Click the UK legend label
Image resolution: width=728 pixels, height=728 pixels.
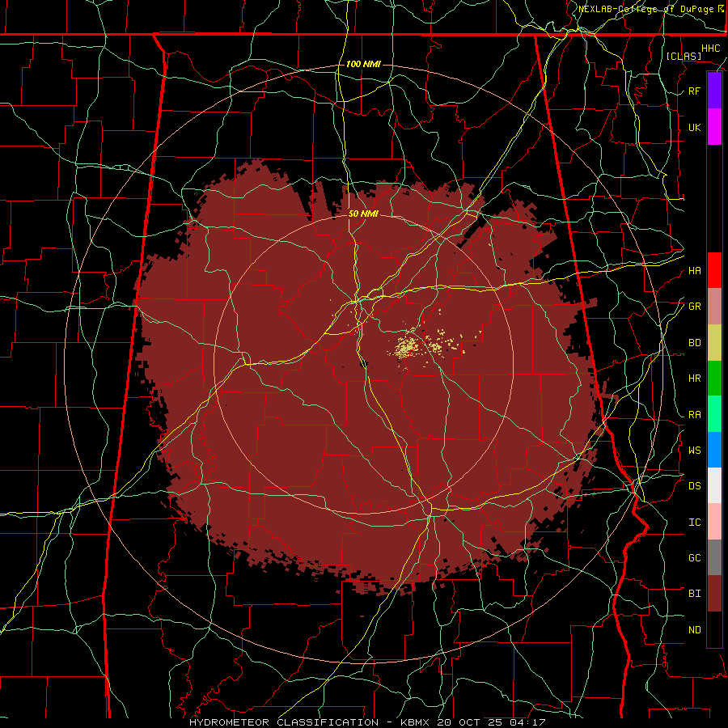coord(694,127)
